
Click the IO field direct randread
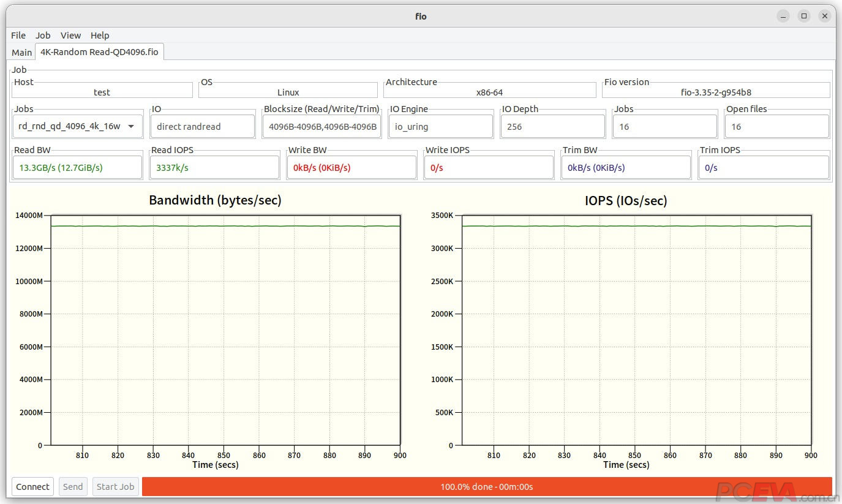[x=203, y=127]
